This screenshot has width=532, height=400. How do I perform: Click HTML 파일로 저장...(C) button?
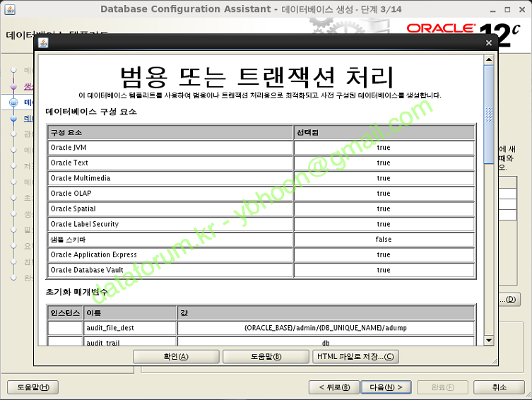tap(356, 356)
